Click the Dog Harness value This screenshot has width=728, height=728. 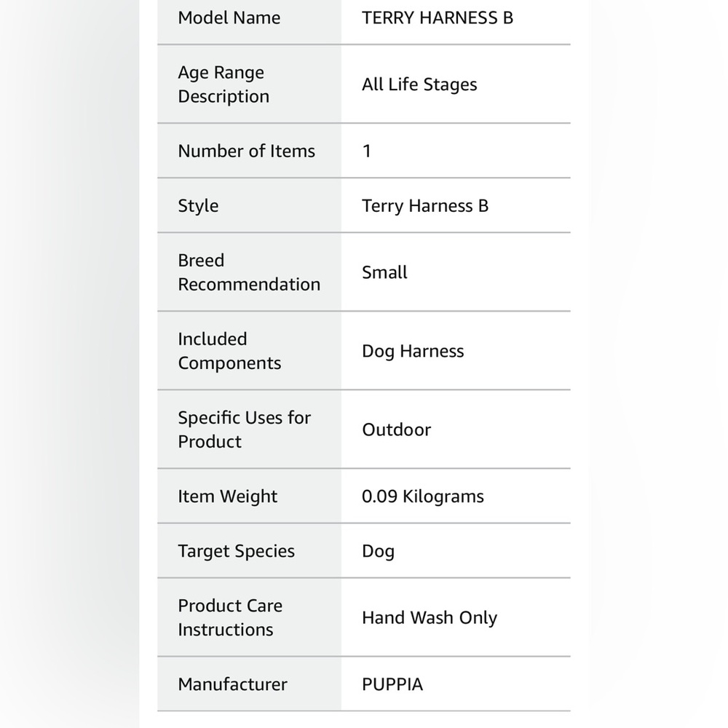point(413,351)
